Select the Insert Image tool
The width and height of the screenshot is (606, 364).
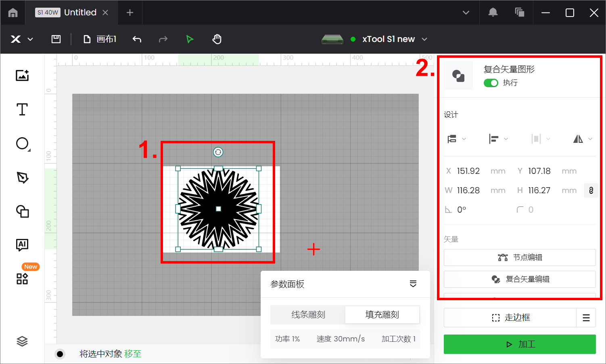pos(22,75)
